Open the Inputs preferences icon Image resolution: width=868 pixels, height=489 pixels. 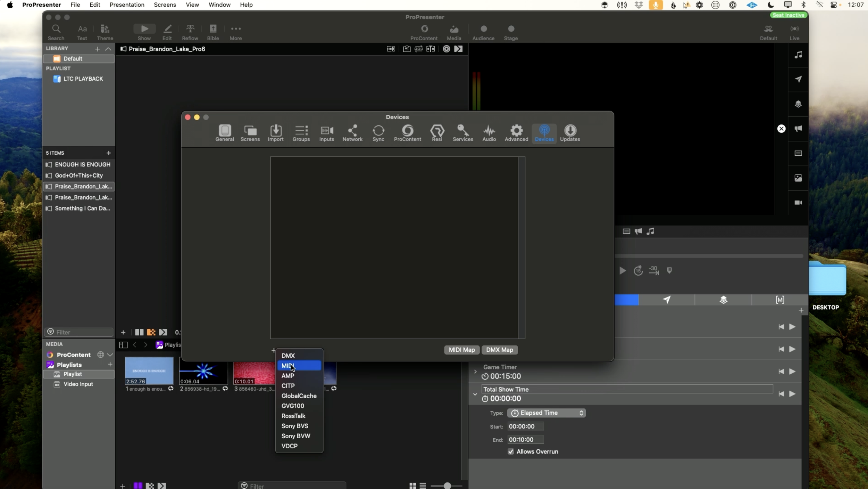(326, 131)
